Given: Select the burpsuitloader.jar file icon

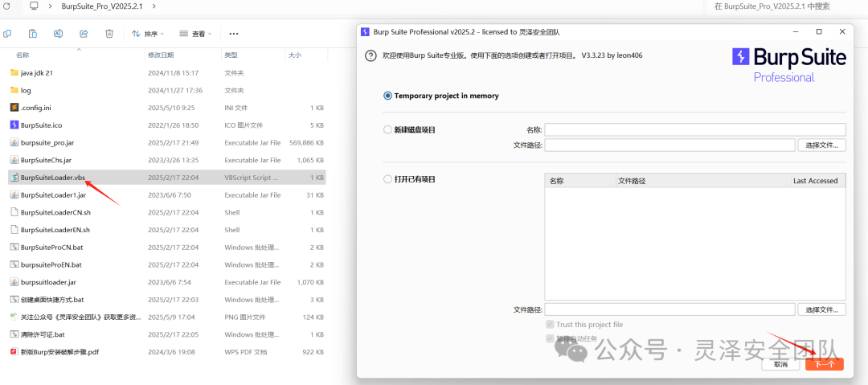Looking at the screenshot, I should (x=14, y=282).
